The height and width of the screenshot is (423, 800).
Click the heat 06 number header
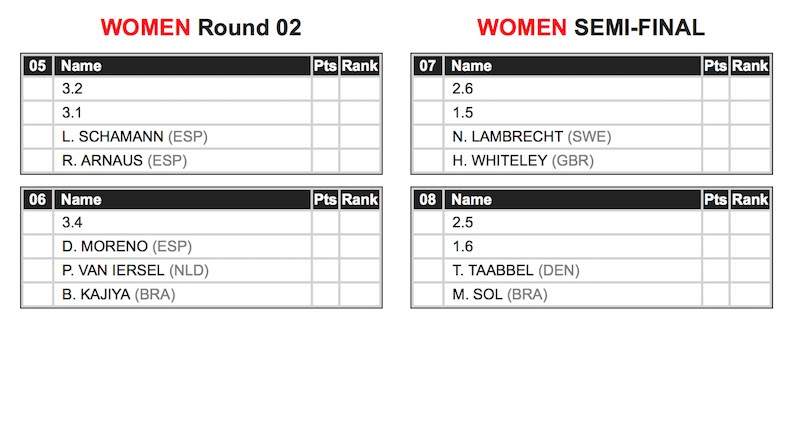point(38,200)
